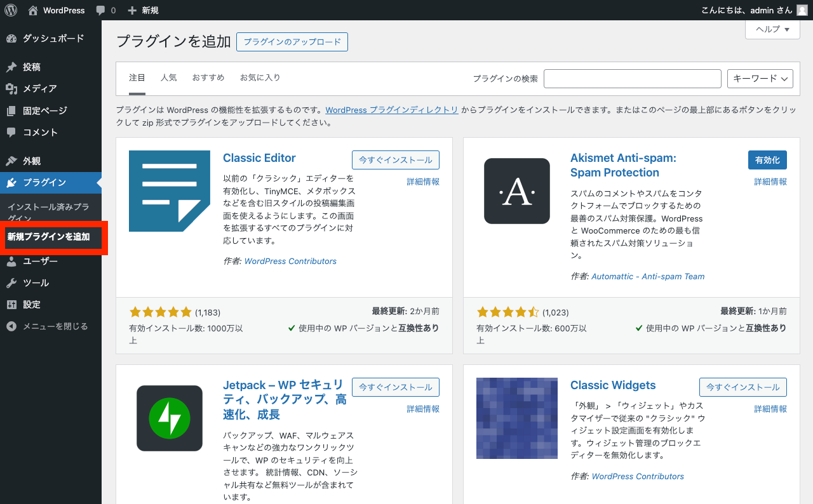Open comments bubble in admin bar
The image size is (813, 504).
click(105, 10)
